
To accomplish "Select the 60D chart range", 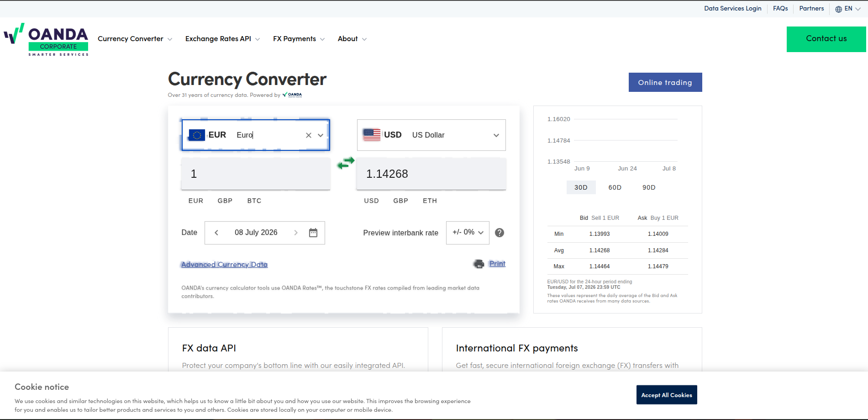I will [x=615, y=187].
